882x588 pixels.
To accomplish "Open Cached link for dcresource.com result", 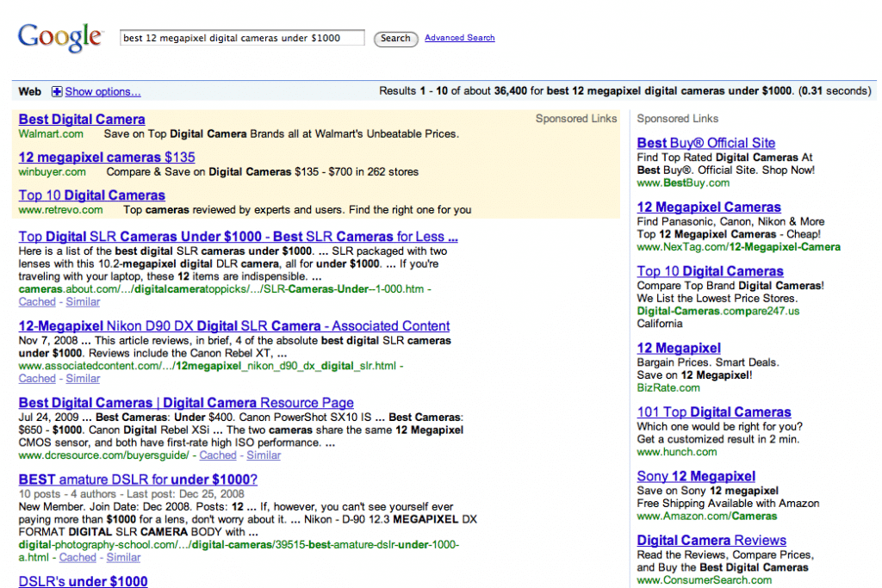I will click(218, 455).
